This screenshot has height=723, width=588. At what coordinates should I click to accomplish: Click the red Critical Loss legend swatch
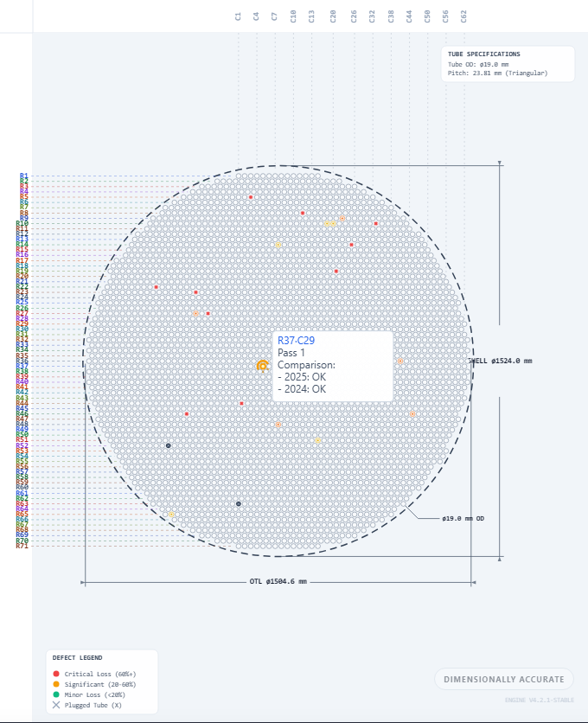click(56, 674)
